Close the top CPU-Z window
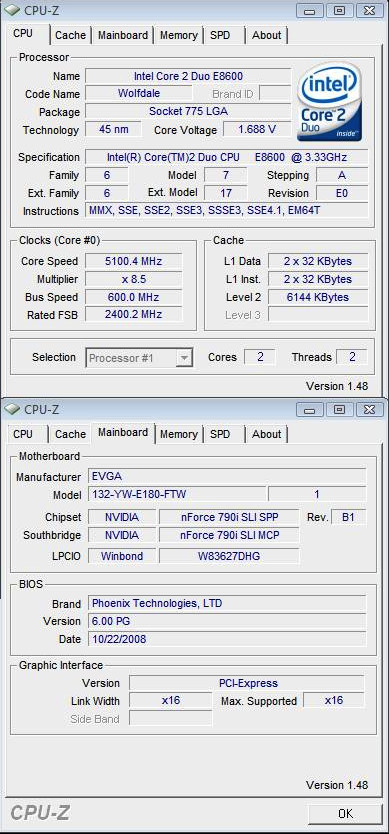Image resolution: width=389 pixels, height=834 pixels. point(369,10)
